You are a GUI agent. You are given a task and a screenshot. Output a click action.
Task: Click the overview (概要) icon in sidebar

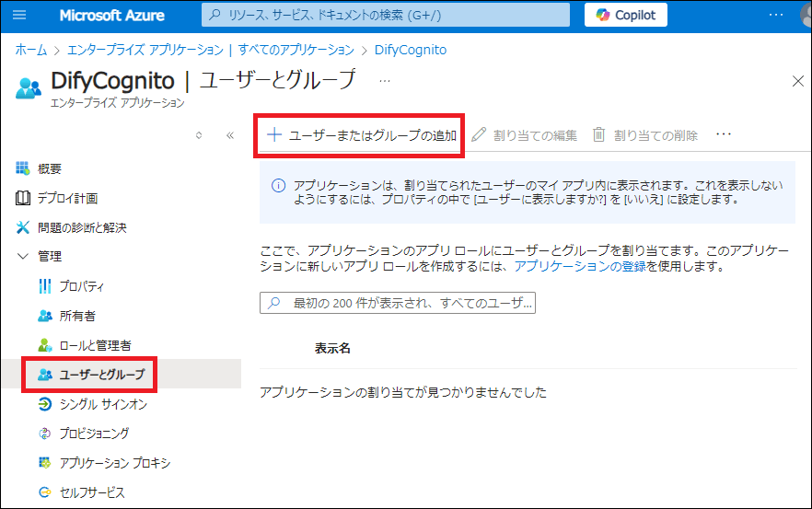tap(23, 168)
